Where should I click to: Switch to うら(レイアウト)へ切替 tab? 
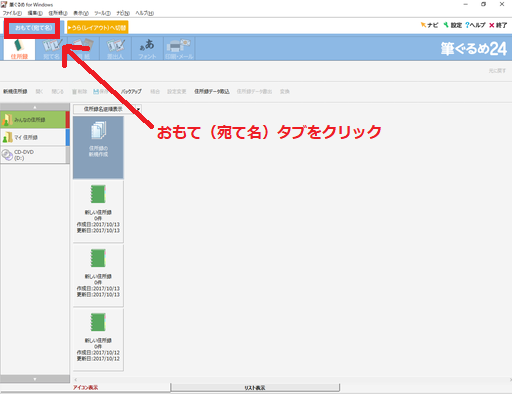click(97, 28)
